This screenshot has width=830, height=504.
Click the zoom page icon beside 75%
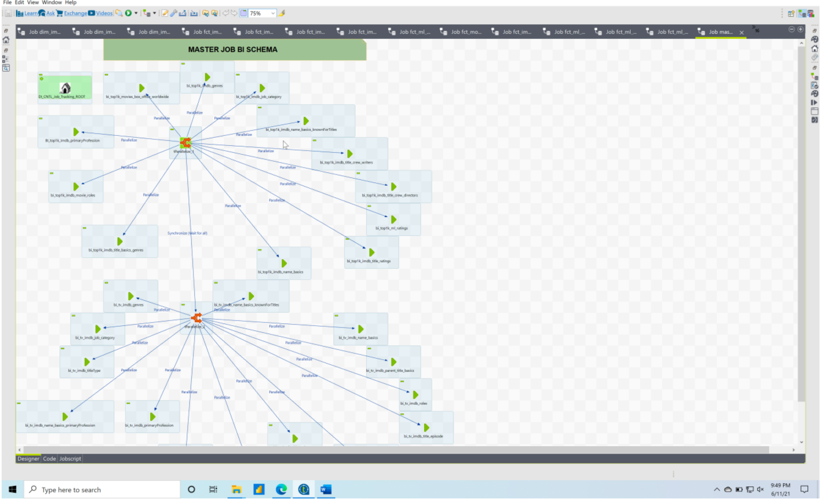[243, 13]
